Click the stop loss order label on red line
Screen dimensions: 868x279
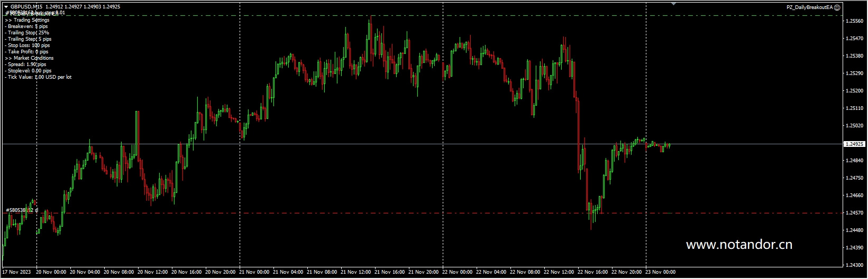[22, 210]
